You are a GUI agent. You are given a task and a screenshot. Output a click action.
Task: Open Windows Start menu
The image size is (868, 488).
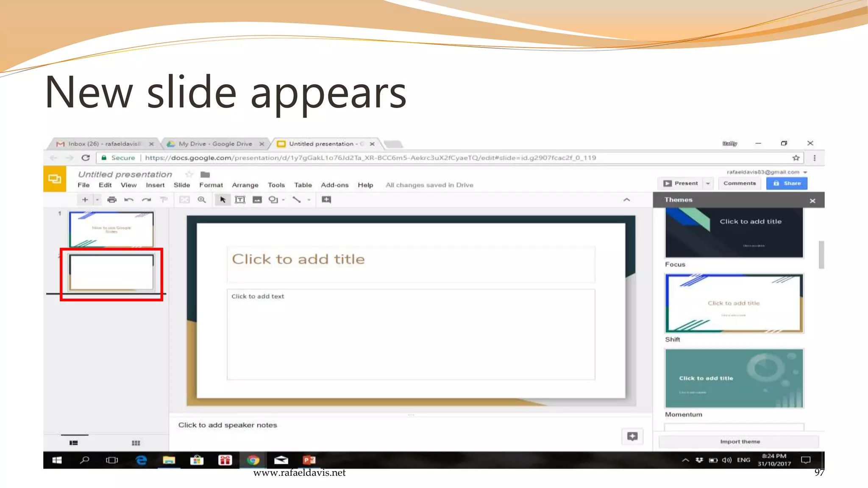57,460
